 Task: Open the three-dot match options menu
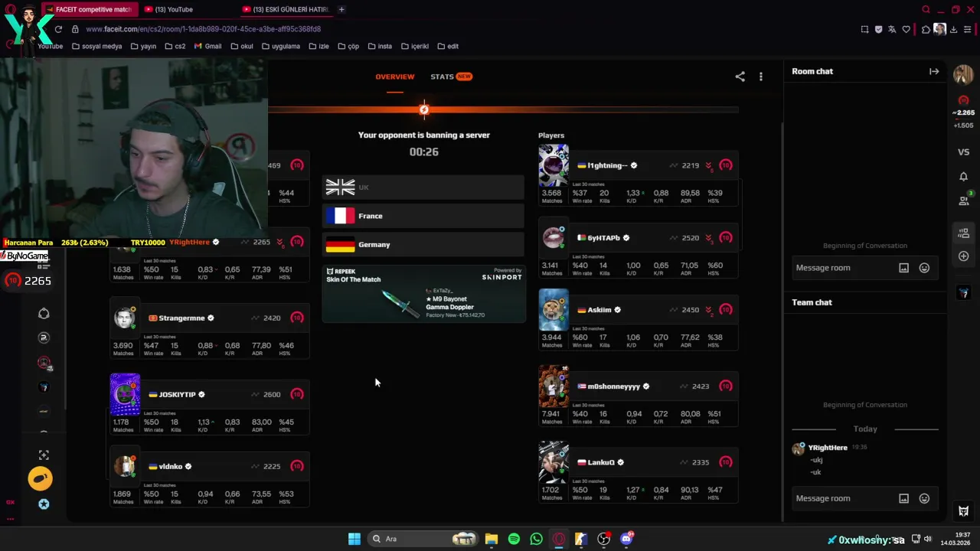point(760,77)
